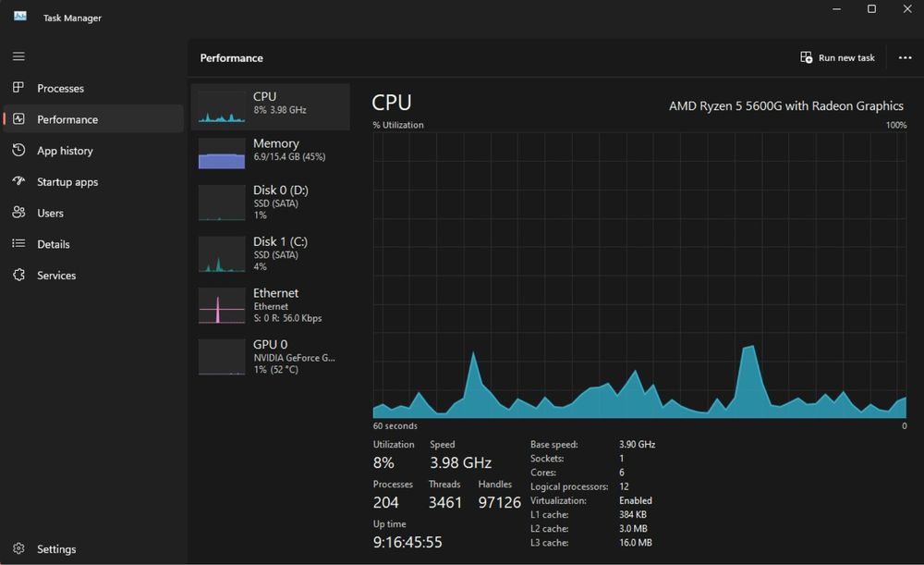Click the 97126 handles count

coord(500,502)
